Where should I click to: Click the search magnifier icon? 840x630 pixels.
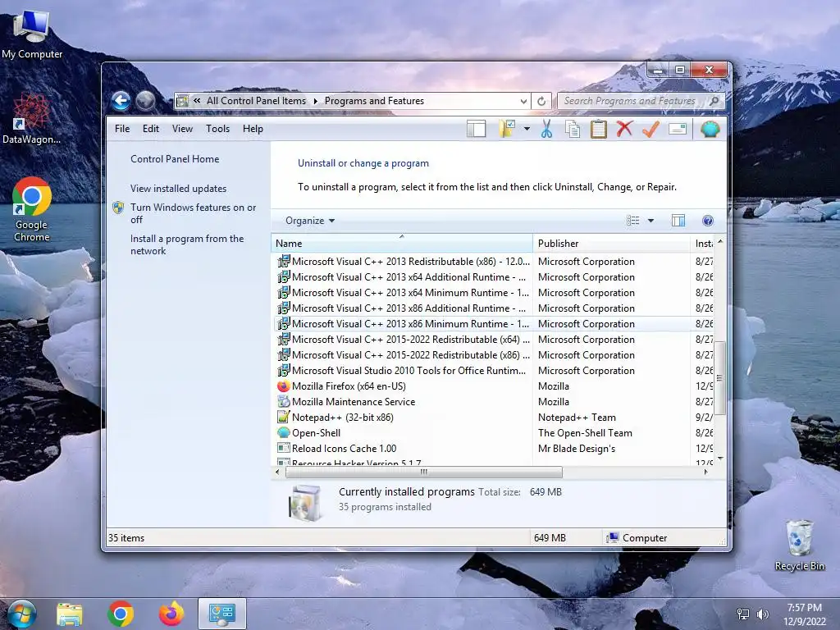pos(714,101)
